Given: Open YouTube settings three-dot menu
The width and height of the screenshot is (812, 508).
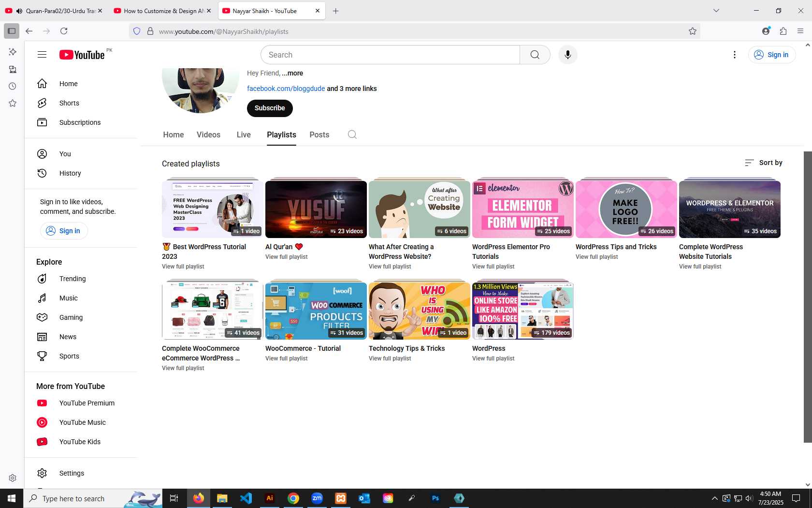Looking at the screenshot, I should [735, 55].
